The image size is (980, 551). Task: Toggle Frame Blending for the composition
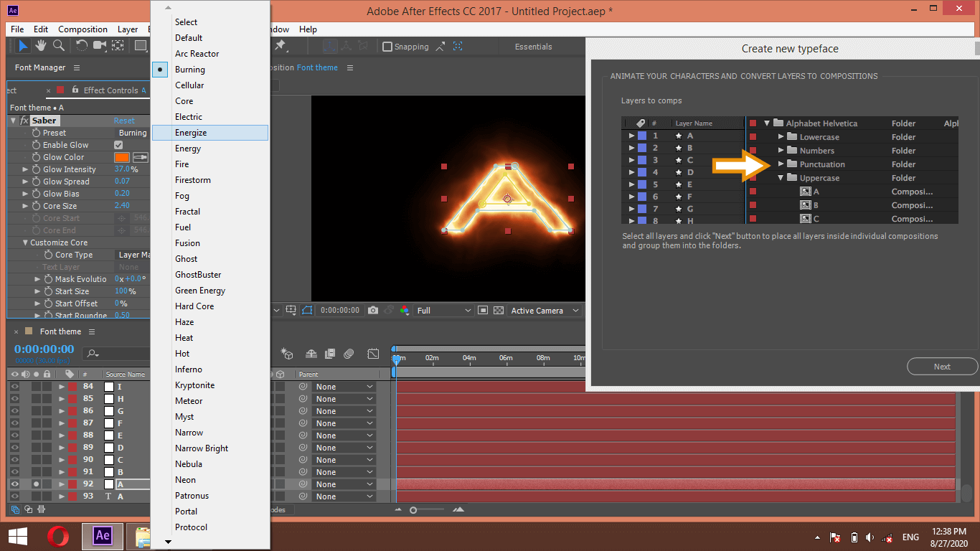click(x=329, y=354)
